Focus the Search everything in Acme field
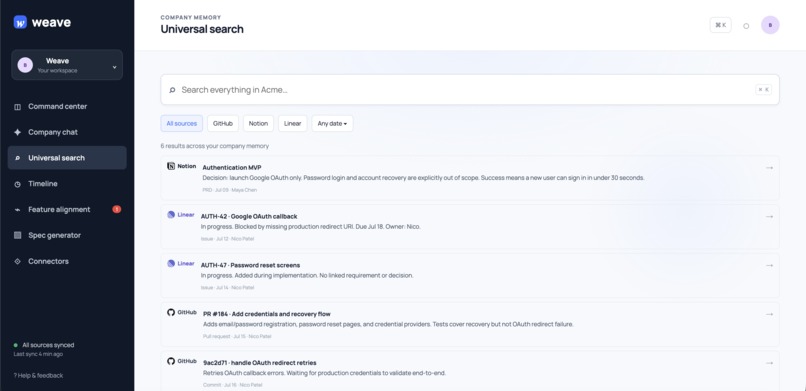Image resolution: width=806 pixels, height=391 pixels. coord(470,89)
